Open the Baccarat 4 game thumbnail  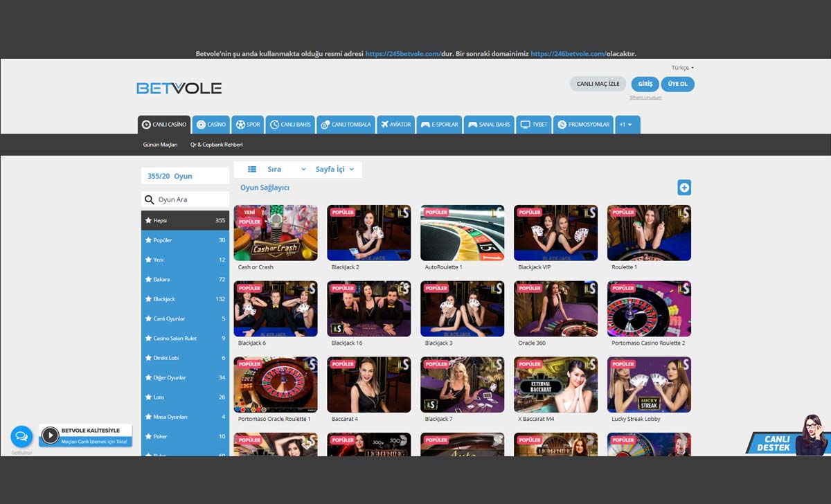[369, 385]
